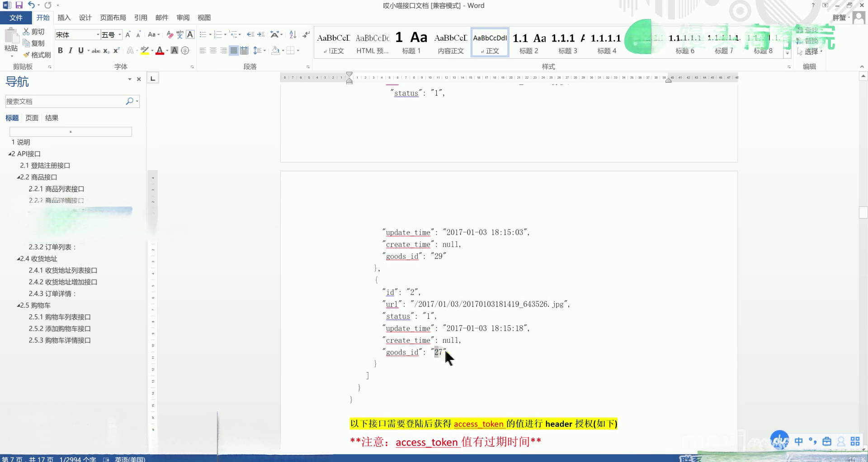This screenshot has height=462, width=868.
Task: Increase font size with grow font icon
Action: click(x=128, y=35)
